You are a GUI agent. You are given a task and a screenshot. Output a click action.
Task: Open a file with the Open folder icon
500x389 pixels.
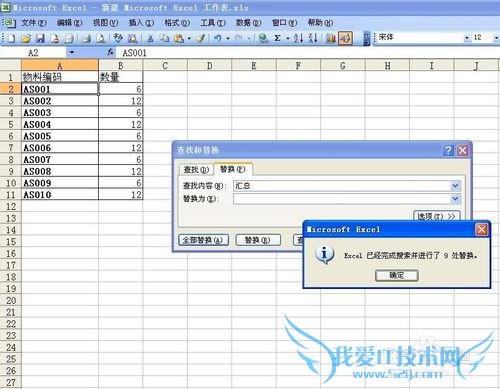point(26,38)
